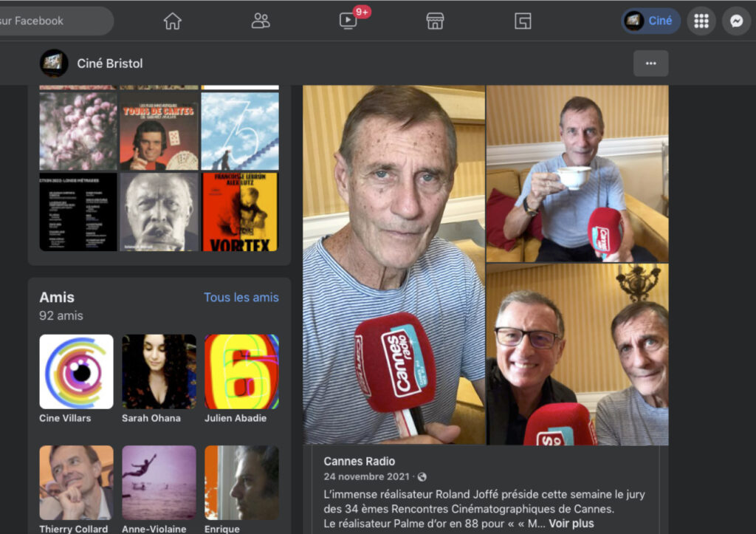Open the Gaming icon in top bar
Screen dimensions: 756x534
click(x=523, y=21)
